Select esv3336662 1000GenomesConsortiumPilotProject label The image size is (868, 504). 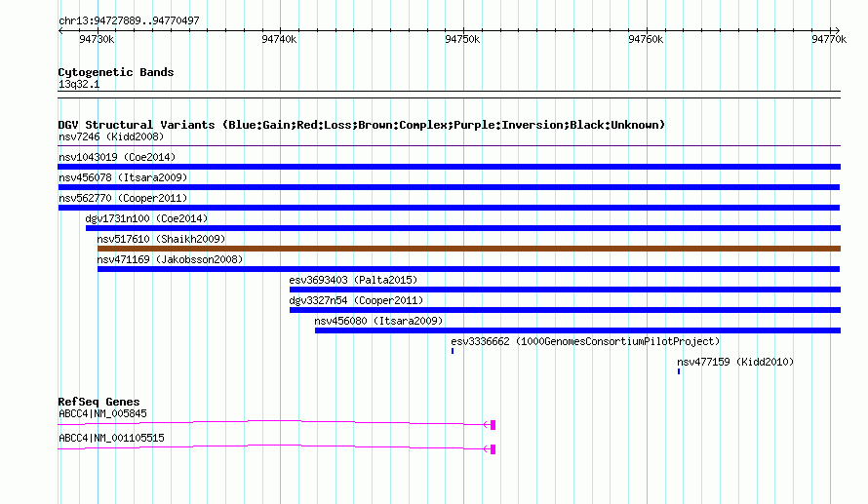click(x=585, y=341)
